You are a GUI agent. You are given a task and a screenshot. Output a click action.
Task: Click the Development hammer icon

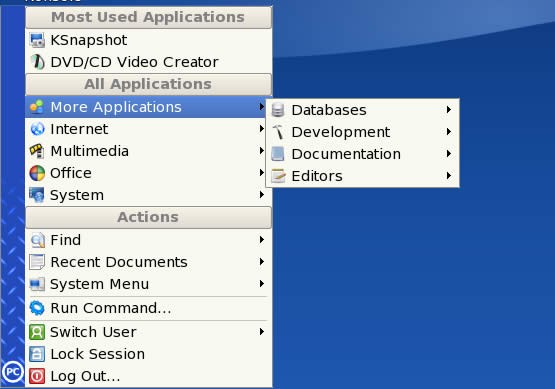pyautogui.click(x=278, y=132)
